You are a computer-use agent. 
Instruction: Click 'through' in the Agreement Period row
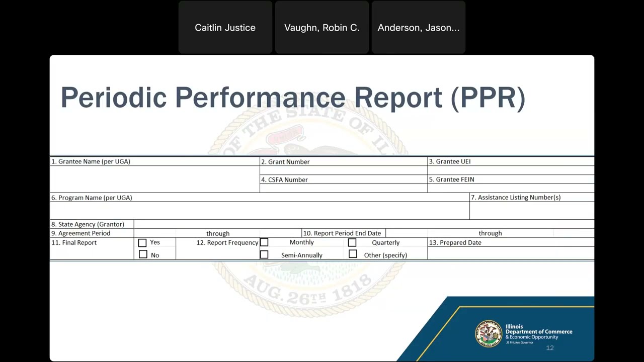pyautogui.click(x=218, y=233)
